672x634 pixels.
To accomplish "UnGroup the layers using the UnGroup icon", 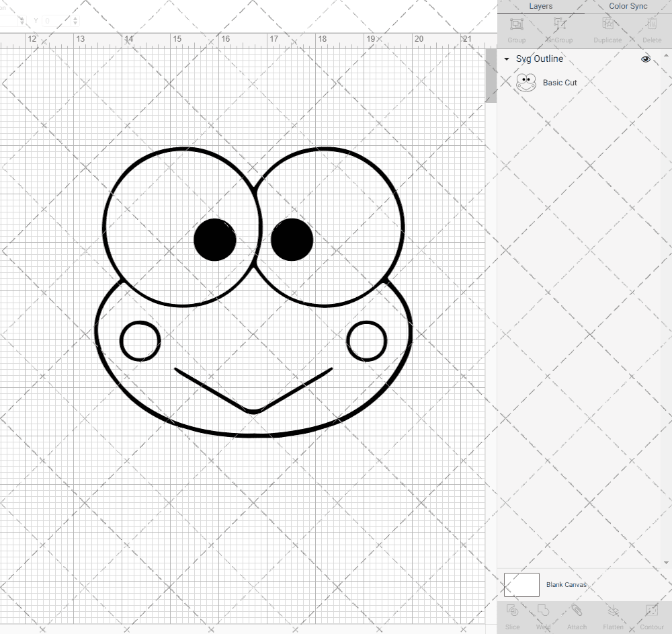I will pyautogui.click(x=558, y=28).
